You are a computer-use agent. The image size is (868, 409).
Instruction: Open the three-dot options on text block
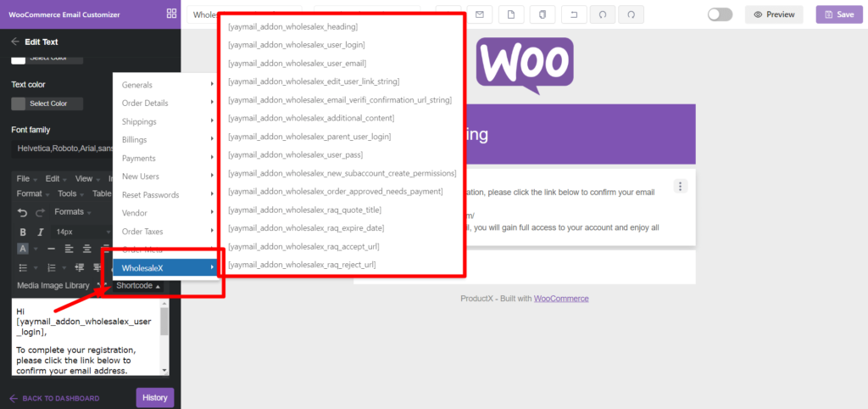click(x=681, y=186)
